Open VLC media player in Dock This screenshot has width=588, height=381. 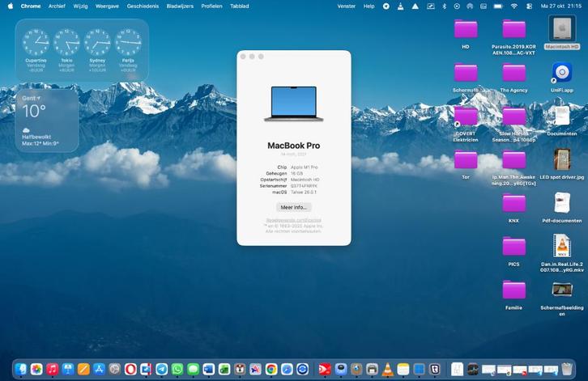click(x=387, y=369)
